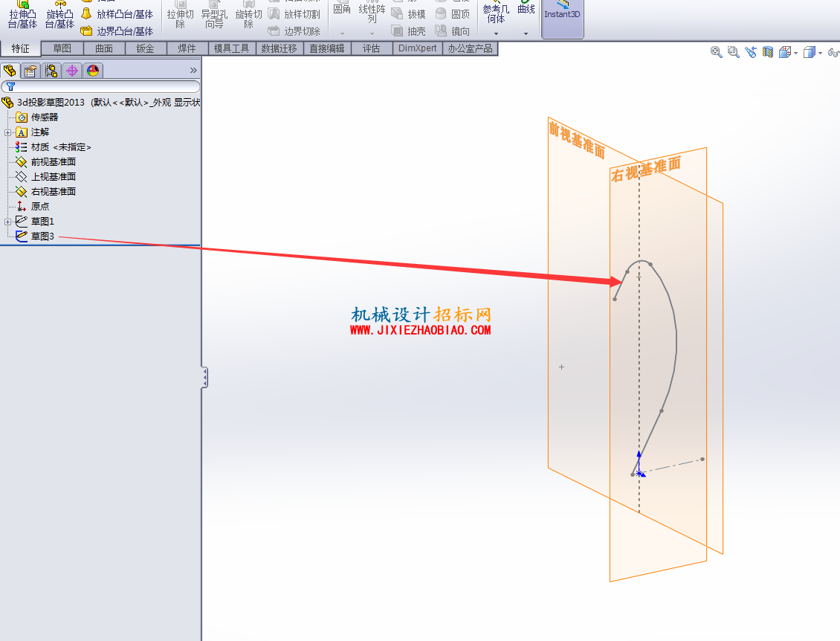Select 边界凸台/基体 boundary boss tool
The width and height of the screenshot is (840, 641).
pyautogui.click(x=117, y=31)
